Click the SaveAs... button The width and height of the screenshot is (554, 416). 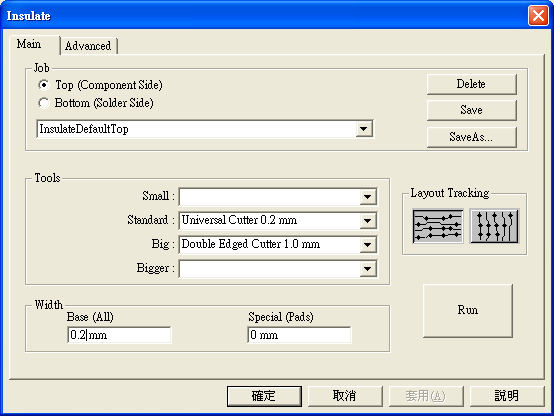coord(471,137)
